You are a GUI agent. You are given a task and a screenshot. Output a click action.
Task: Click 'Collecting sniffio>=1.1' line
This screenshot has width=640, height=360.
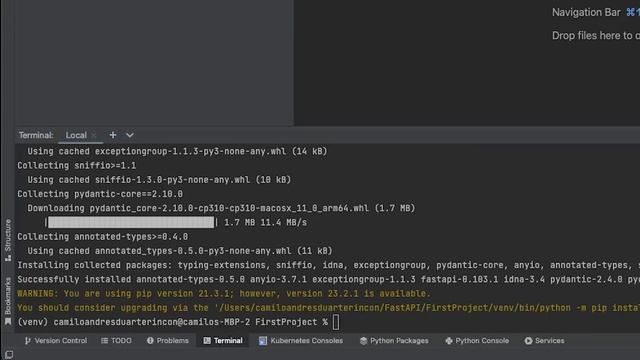[77, 165]
